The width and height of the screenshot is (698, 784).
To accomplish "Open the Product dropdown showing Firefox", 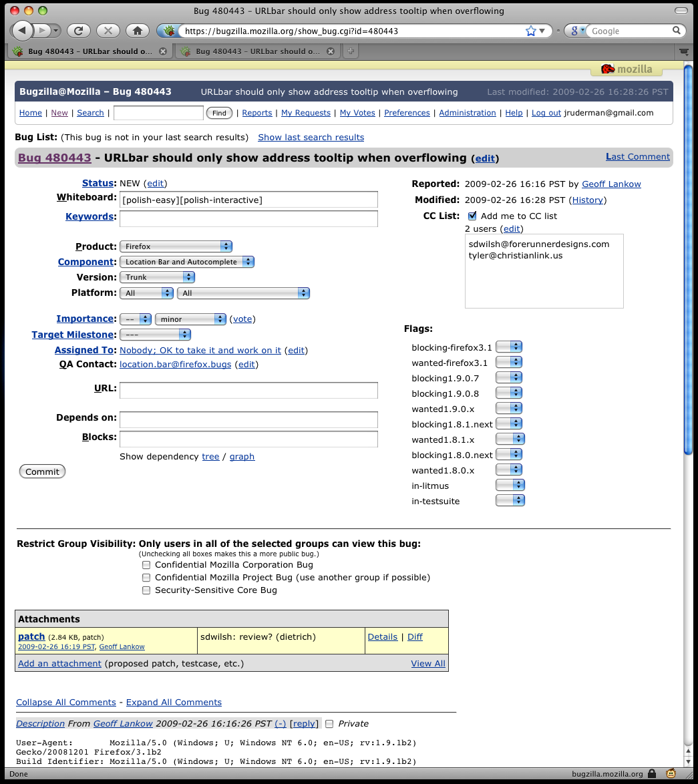I will click(176, 246).
